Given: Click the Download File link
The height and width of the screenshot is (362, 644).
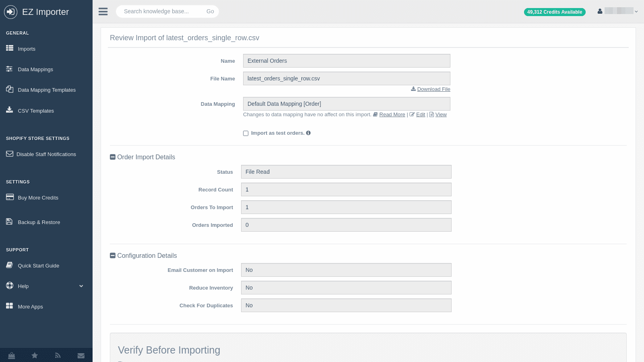Looking at the screenshot, I should (433, 89).
